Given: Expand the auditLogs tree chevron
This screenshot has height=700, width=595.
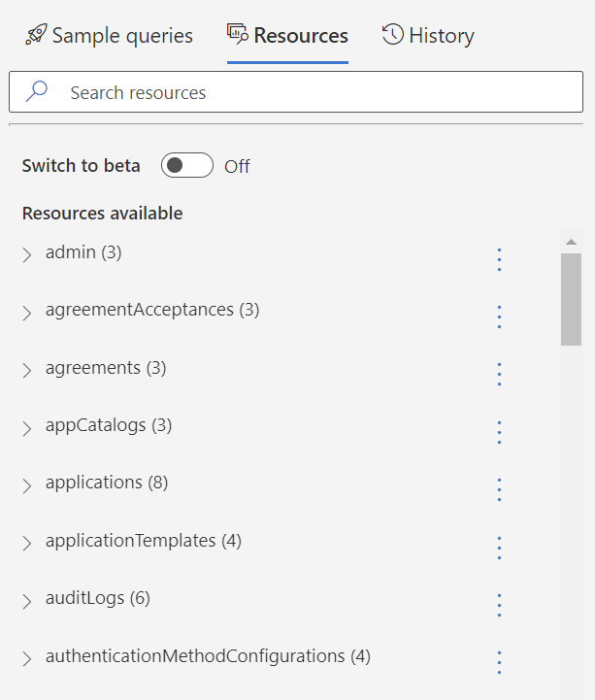Looking at the screenshot, I should click(27, 601).
